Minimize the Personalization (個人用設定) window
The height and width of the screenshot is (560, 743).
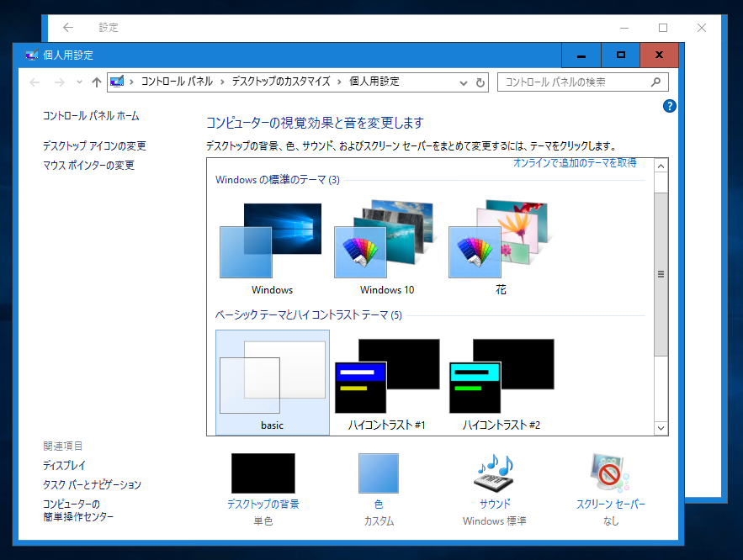coord(581,55)
